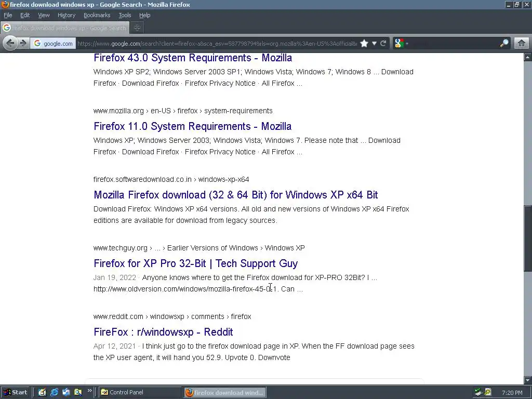
Task: Reload the page with the refresh icon
Action: point(383,44)
